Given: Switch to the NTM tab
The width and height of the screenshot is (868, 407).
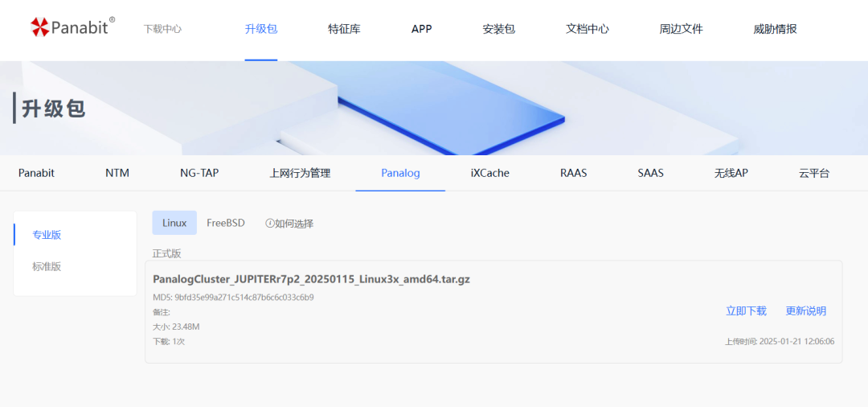Looking at the screenshot, I should (x=117, y=173).
